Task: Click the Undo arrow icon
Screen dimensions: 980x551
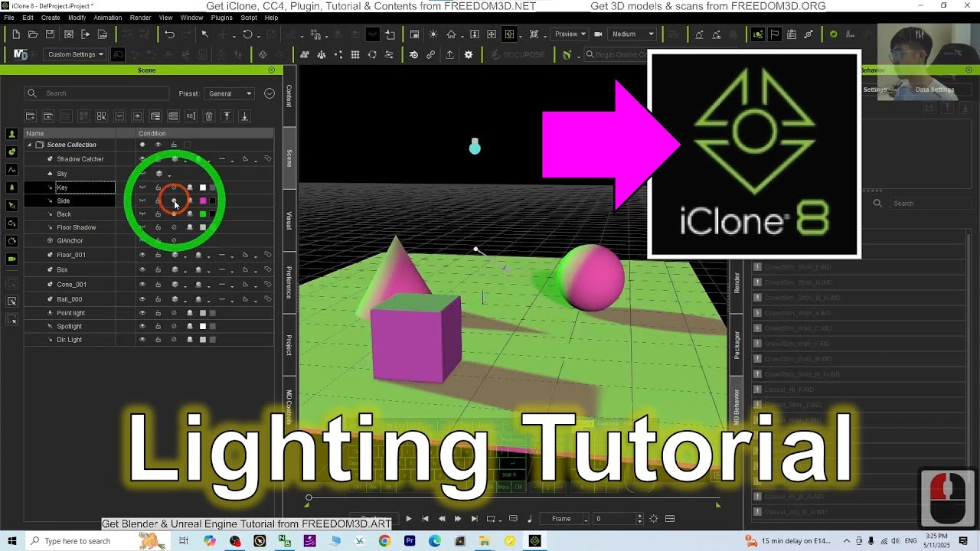Action: [169, 34]
